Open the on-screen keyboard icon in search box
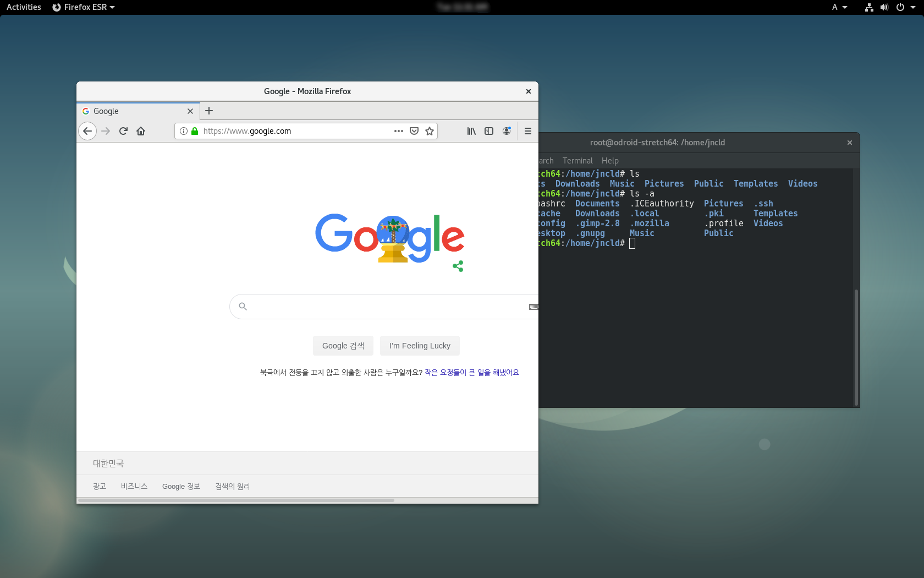924x578 pixels. pos(533,307)
